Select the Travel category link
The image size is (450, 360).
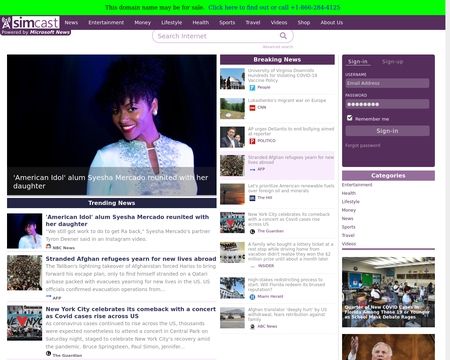pos(348,235)
